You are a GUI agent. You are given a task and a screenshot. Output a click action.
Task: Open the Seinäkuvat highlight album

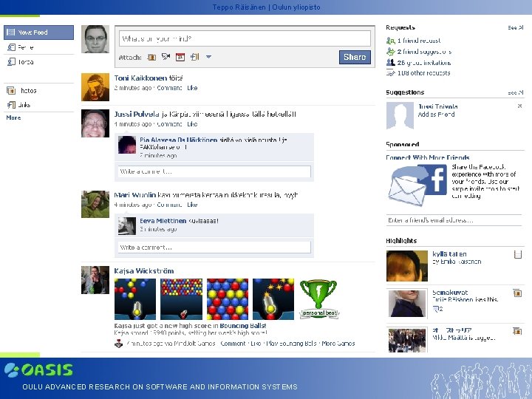click(450, 292)
